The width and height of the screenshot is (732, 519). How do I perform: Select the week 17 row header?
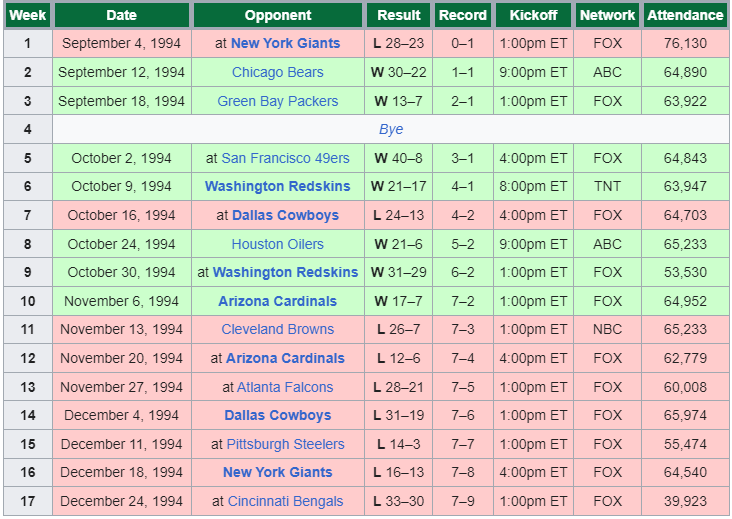(28, 501)
